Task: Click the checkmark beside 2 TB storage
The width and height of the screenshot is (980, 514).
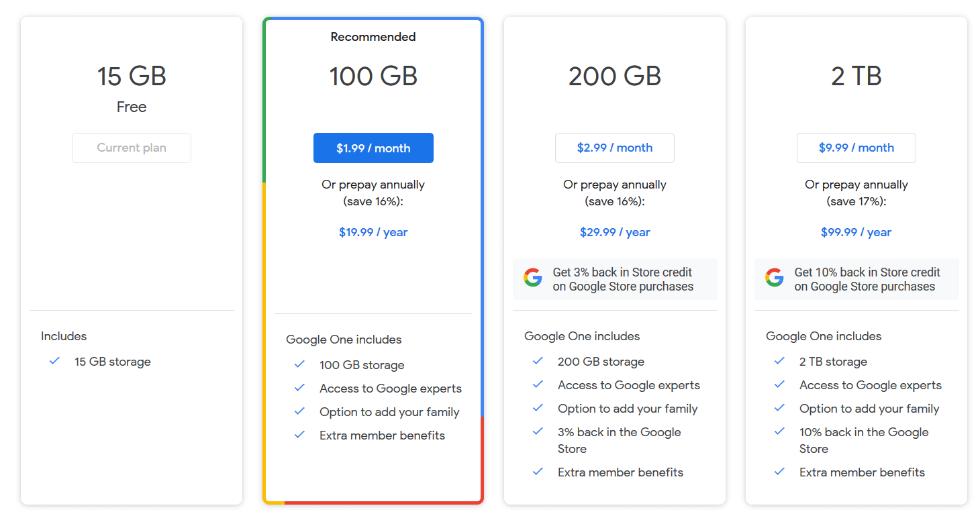Action: coord(779,361)
